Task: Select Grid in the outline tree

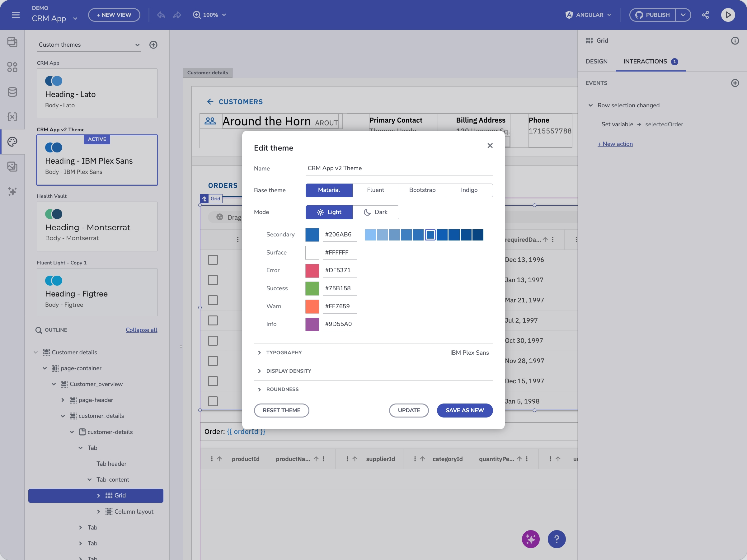Action: 96,496
